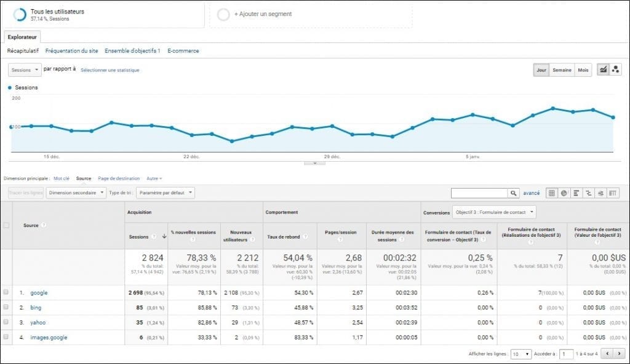
Task: Select the Ensemble d'objectifs 1 sub-tab
Action: (x=132, y=50)
